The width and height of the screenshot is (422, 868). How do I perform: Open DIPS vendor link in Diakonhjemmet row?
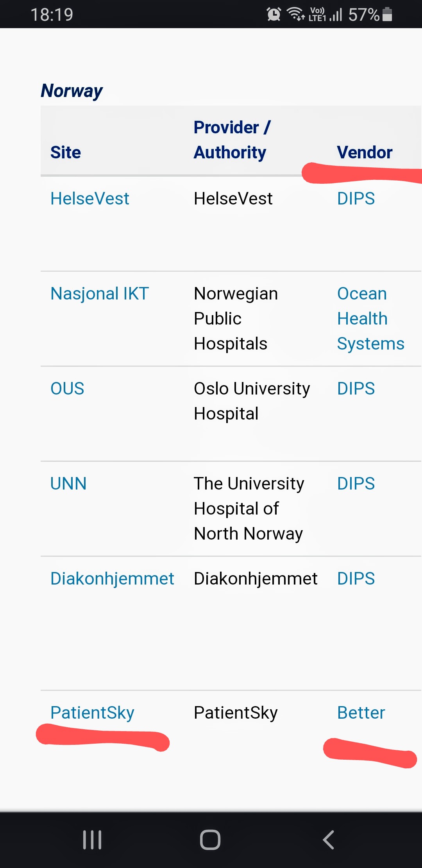(x=356, y=579)
